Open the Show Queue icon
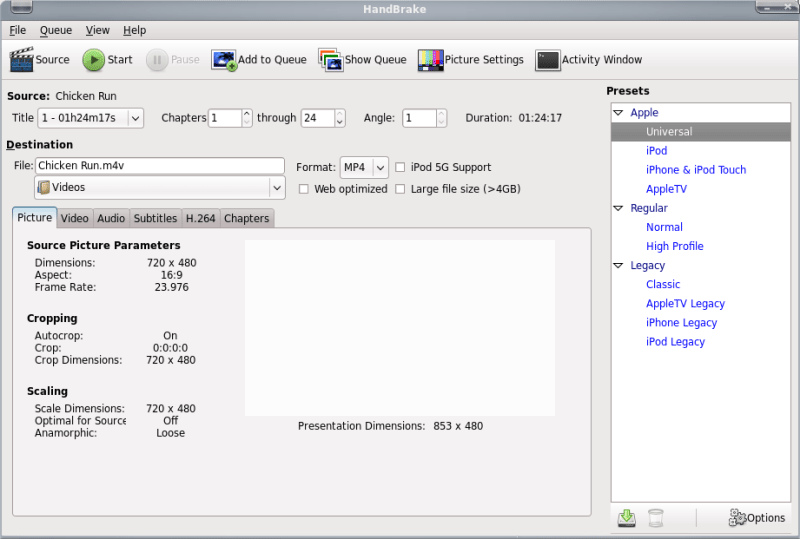Screen dimensions: 800x539 [x=330, y=60]
